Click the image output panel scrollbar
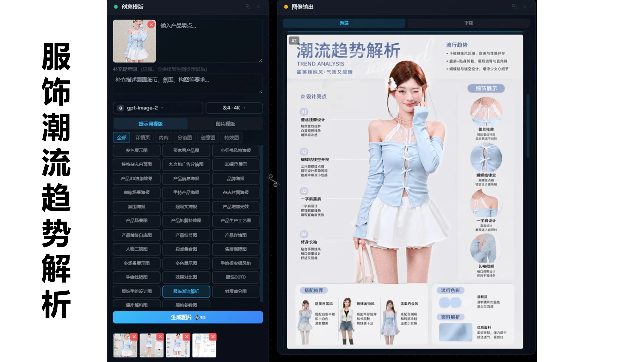The image size is (644, 362). point(528,126)
